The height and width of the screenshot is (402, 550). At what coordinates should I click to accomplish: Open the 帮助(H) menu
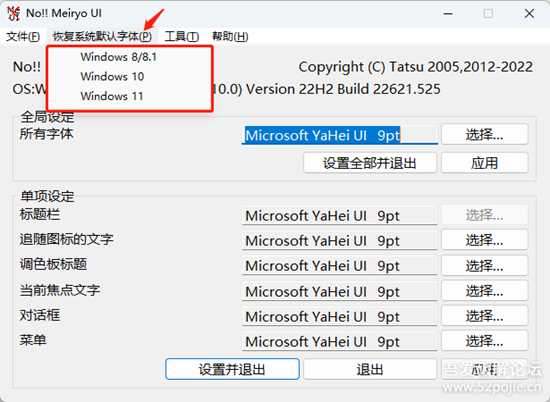[230, 36]
